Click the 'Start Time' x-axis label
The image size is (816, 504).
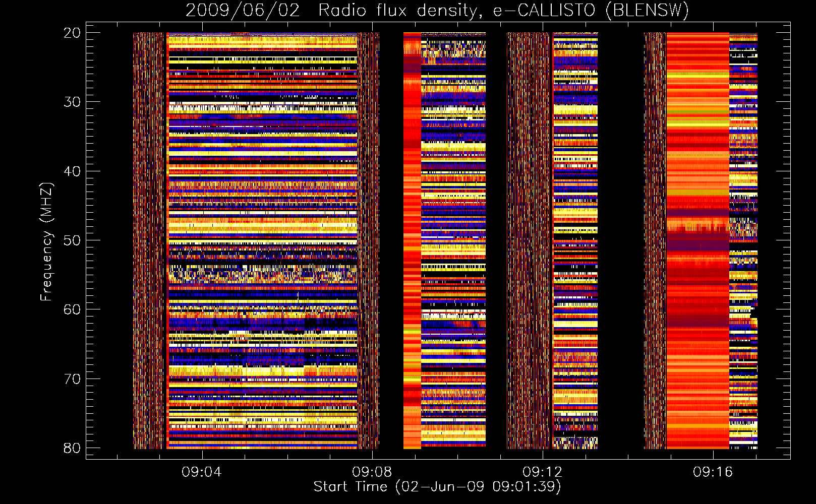coord(437,486)
